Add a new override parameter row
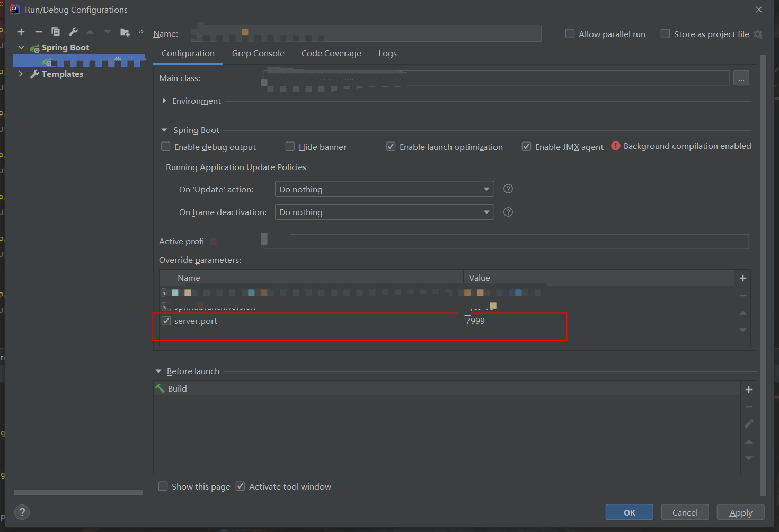Viewport: 779px width, 532px height. point(742,277)
